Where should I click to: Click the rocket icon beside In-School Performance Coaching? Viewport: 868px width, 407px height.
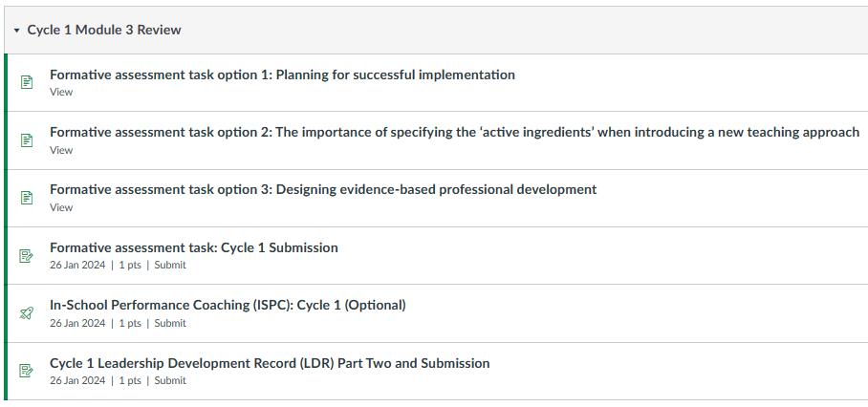tap(27, 313)
